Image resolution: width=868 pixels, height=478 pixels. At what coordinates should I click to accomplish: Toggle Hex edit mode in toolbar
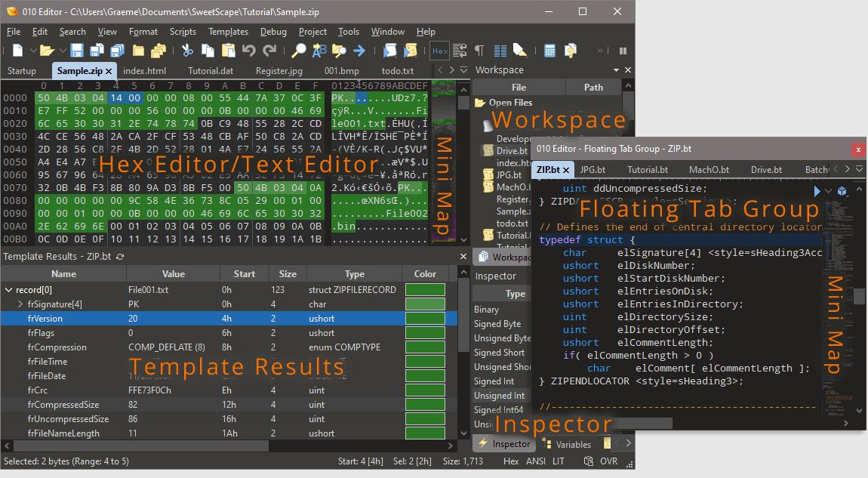tap(439, 51)
